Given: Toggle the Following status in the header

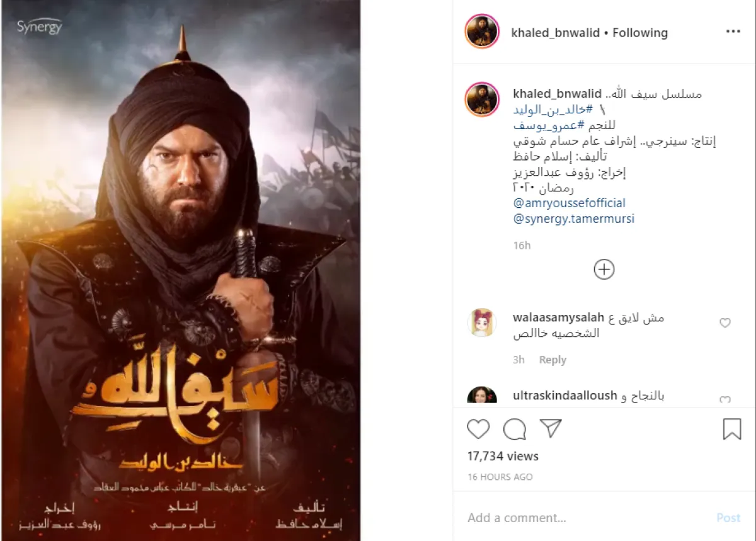Looking at the screenshot, I should [640, 32].
